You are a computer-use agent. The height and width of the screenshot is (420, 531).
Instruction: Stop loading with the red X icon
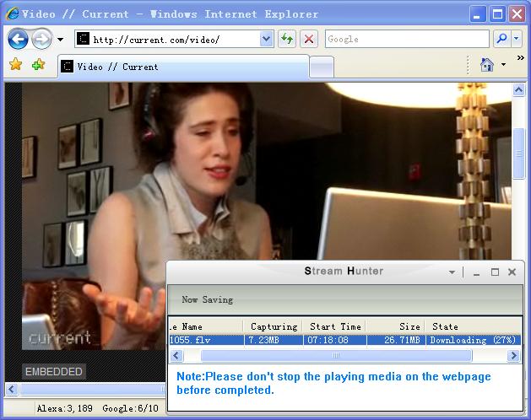tap(309, 40)
